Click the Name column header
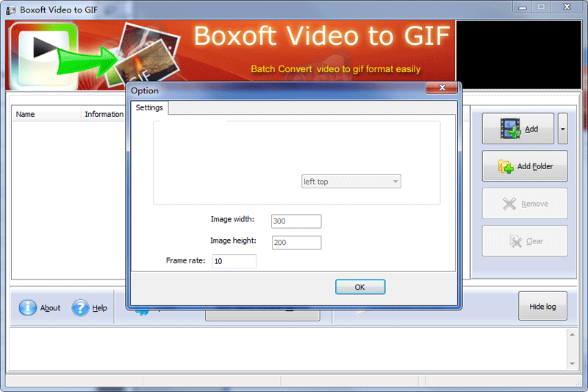 coord(46,114)
